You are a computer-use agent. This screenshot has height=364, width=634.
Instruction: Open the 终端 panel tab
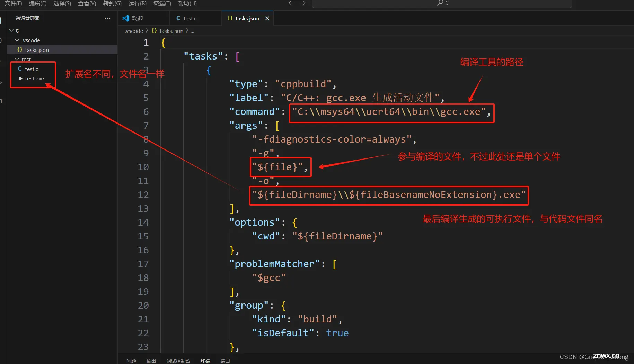205,361
